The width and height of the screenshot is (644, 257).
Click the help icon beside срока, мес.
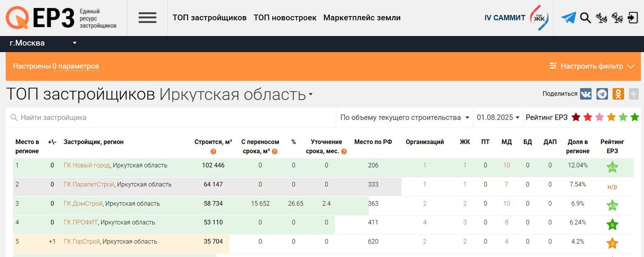coord(344,152)
